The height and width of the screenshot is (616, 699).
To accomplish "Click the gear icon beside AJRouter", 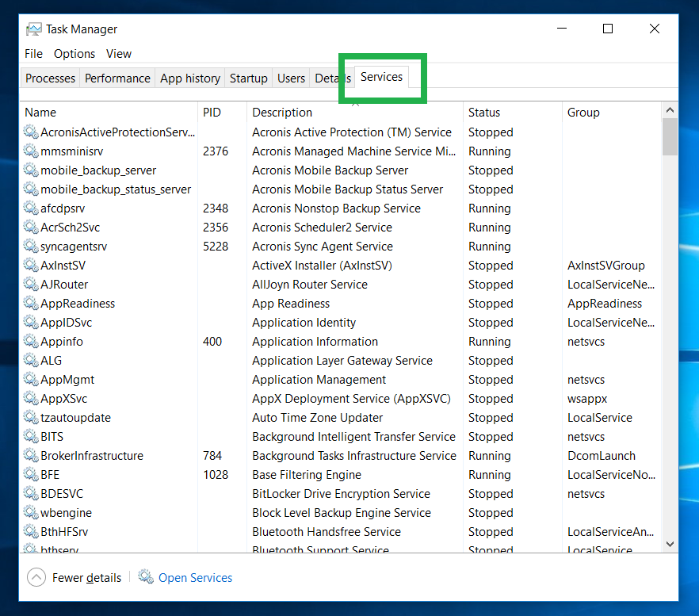I will (x=31, y=284).
